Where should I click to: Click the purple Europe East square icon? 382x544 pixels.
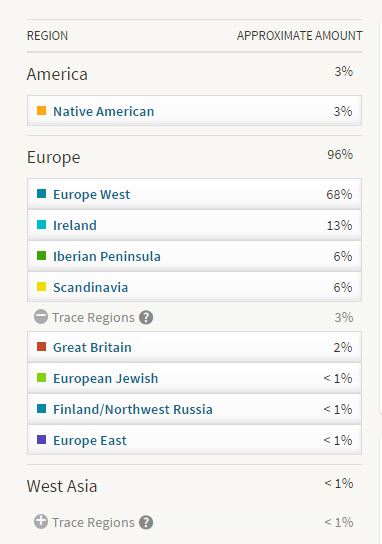pos(42,440)
